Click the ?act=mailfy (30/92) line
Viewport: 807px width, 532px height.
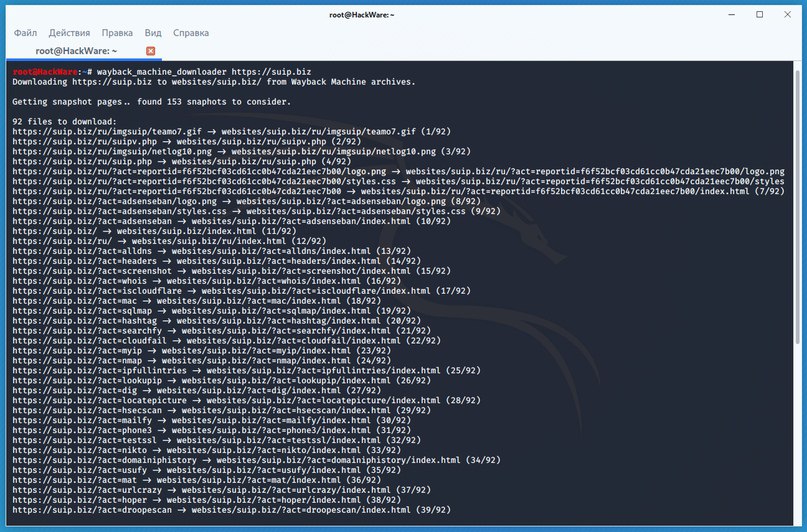tap(212, 420)
